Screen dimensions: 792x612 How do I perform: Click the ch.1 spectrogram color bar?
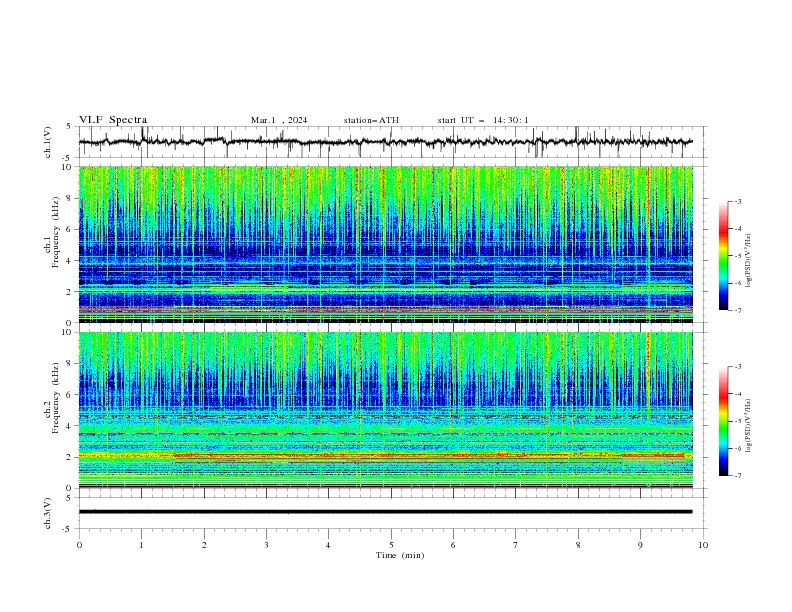pos(723,256)
